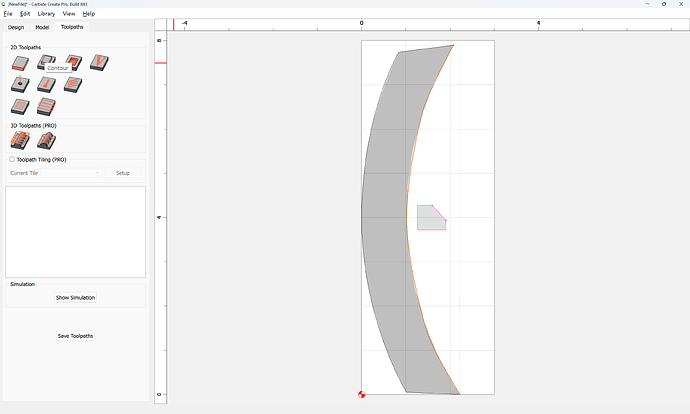The height and width of the screenshot is (414, 690).
Task: Pick the V-Carve toolpath icon
Action: point(99,62)
